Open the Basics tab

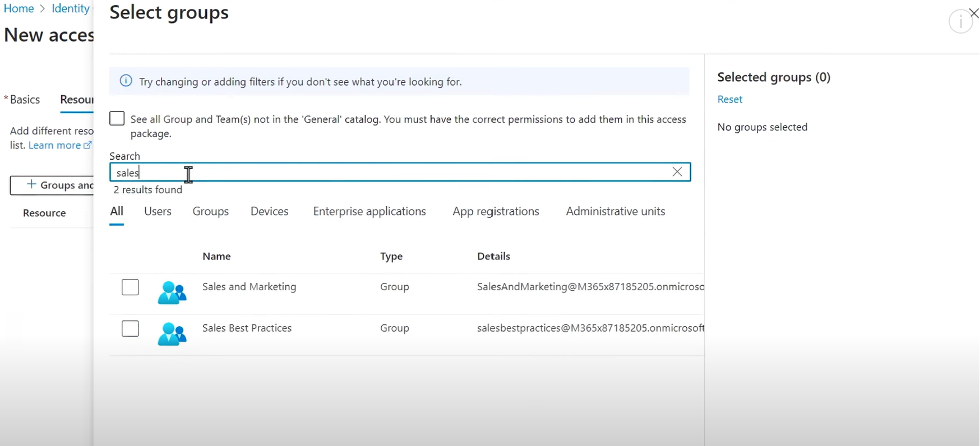click(25, 100)
